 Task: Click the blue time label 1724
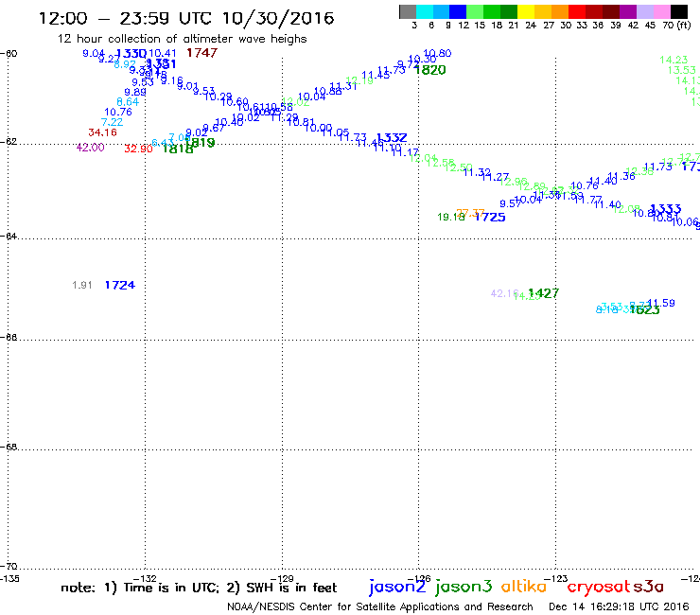120,286
